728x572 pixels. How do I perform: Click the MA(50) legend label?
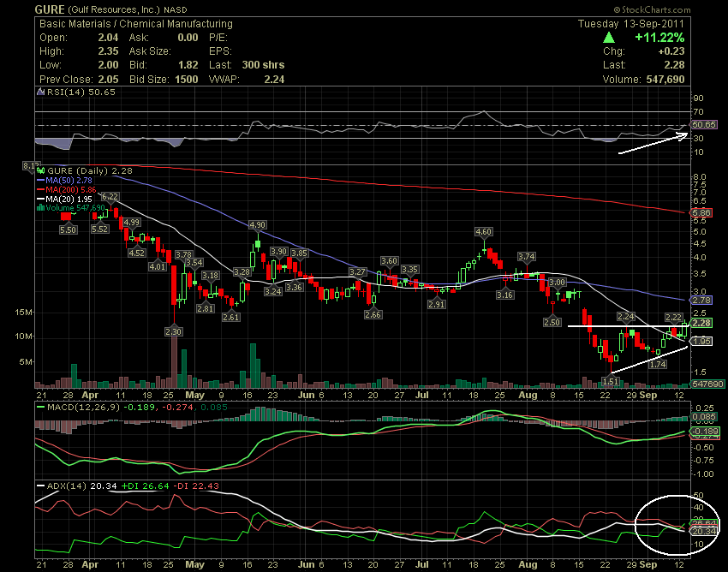(69, 180)
